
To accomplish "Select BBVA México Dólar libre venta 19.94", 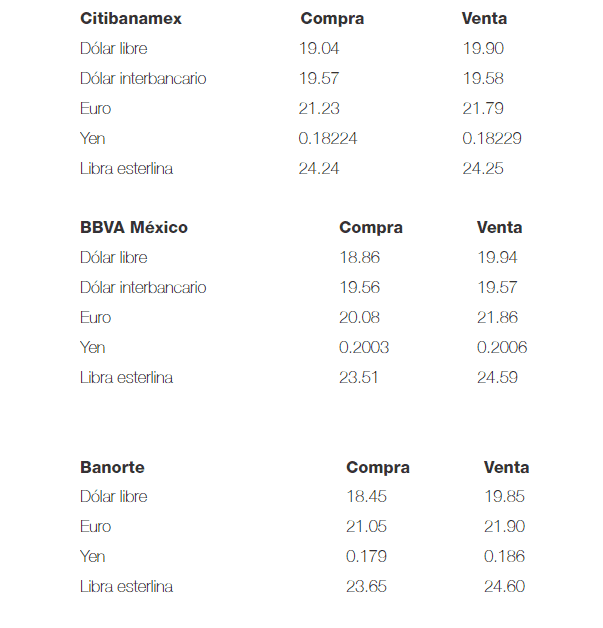I will click(x=497, y=257).
